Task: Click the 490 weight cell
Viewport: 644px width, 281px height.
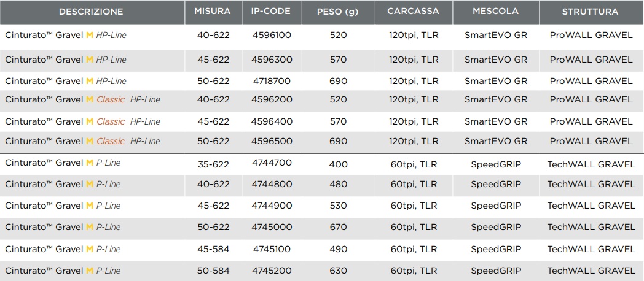Action: 338,249
